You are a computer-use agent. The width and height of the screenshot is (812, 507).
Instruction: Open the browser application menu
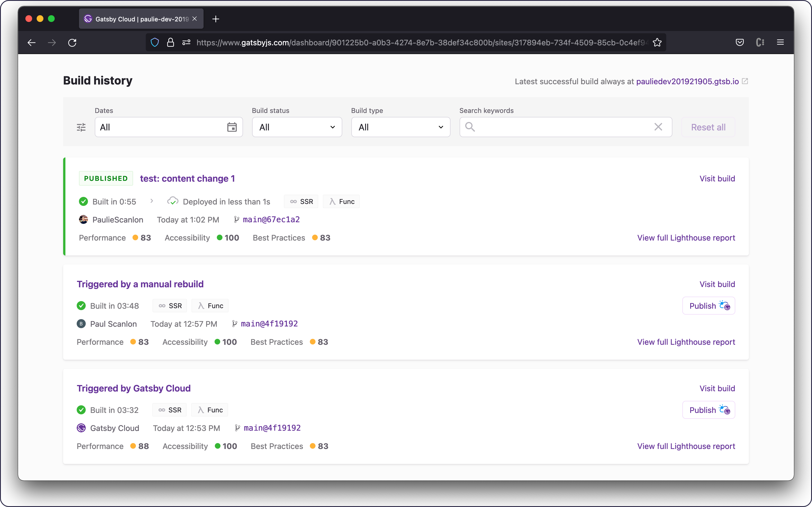(x=780, y=42)
